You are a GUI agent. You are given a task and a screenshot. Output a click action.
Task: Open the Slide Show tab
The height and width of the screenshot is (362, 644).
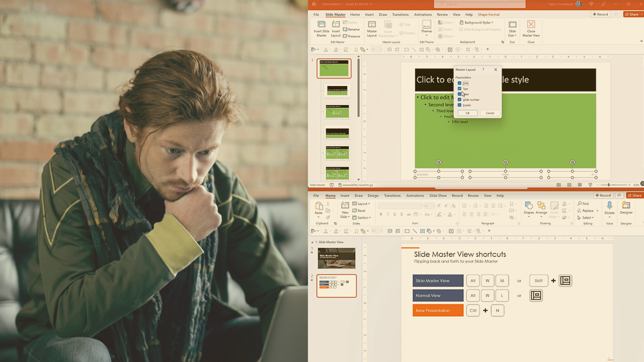click(x=438, y=196)
